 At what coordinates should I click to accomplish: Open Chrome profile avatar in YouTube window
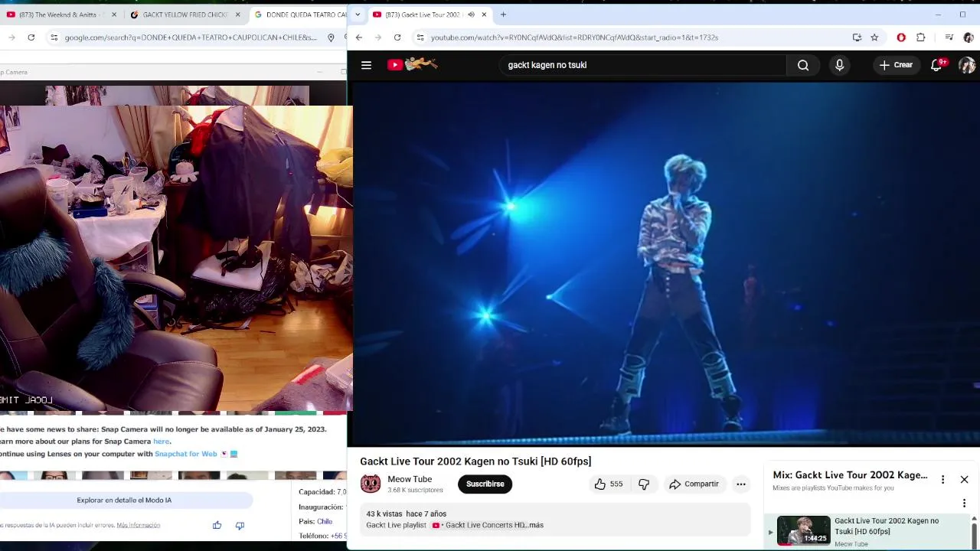click(x=969, y=37)
